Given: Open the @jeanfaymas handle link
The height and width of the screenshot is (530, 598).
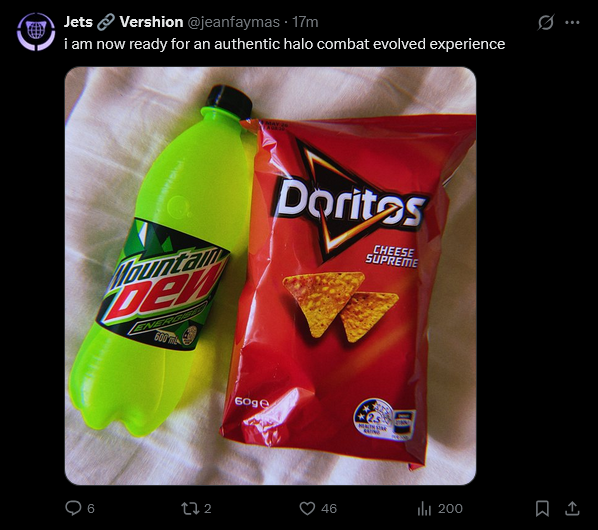Looking at the screenshot, I should [x=233, y=22].
